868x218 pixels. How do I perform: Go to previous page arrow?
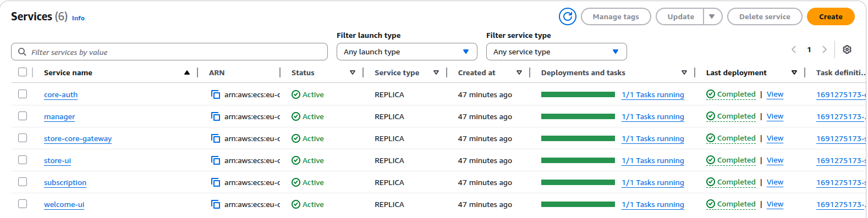794,49
